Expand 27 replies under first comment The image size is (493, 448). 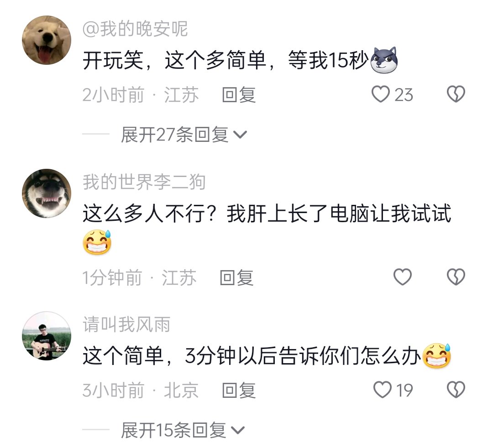tap(184, 135)
